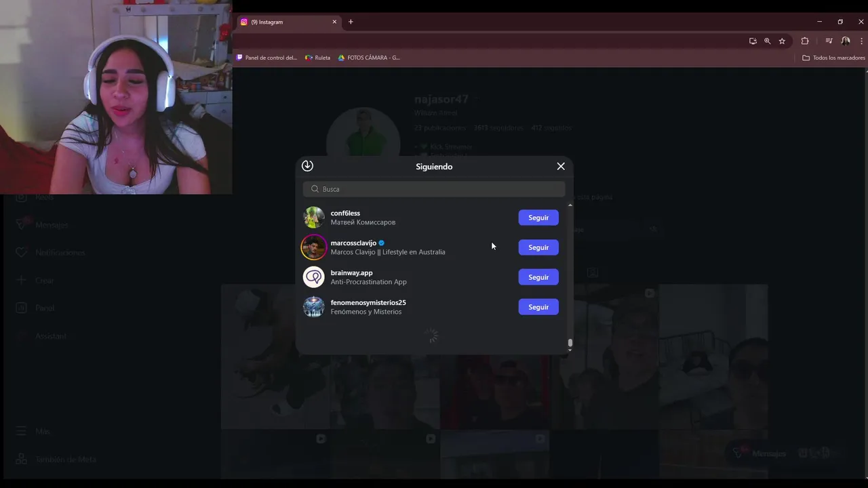The width and height of the screenshot is (868, 488).
Task: Click the plus Crear icon in sidebar
Action: 21,280
